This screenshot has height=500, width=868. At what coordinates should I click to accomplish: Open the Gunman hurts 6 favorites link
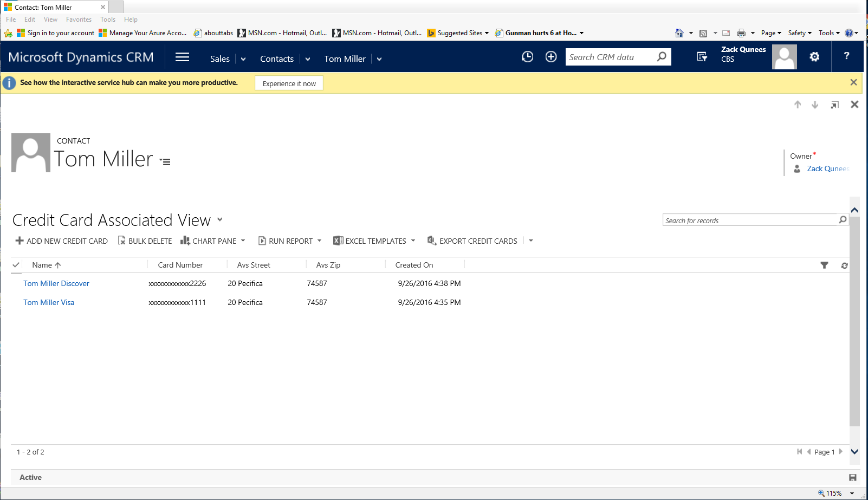click(540, 33)
